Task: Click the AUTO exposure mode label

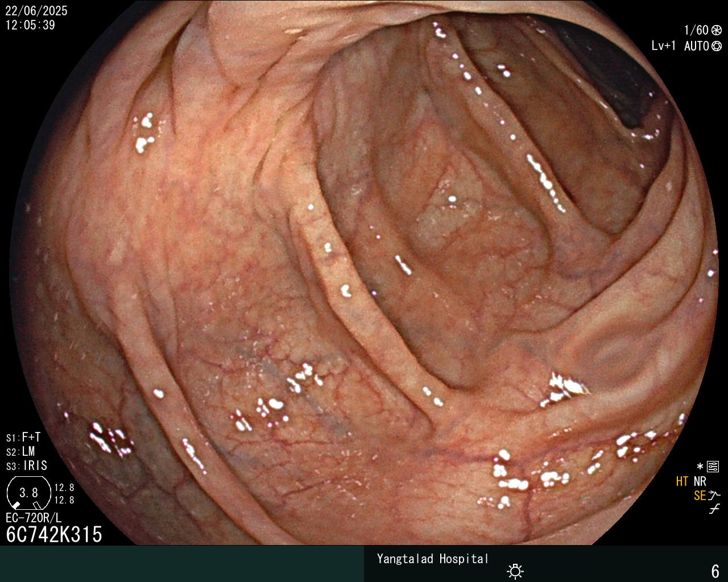Action: pos(697,46)
